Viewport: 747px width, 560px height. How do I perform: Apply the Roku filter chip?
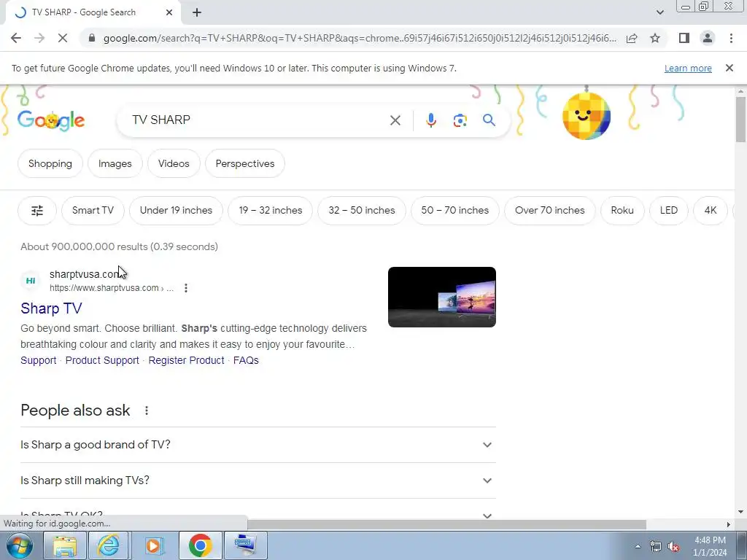[x=622, y=210]
